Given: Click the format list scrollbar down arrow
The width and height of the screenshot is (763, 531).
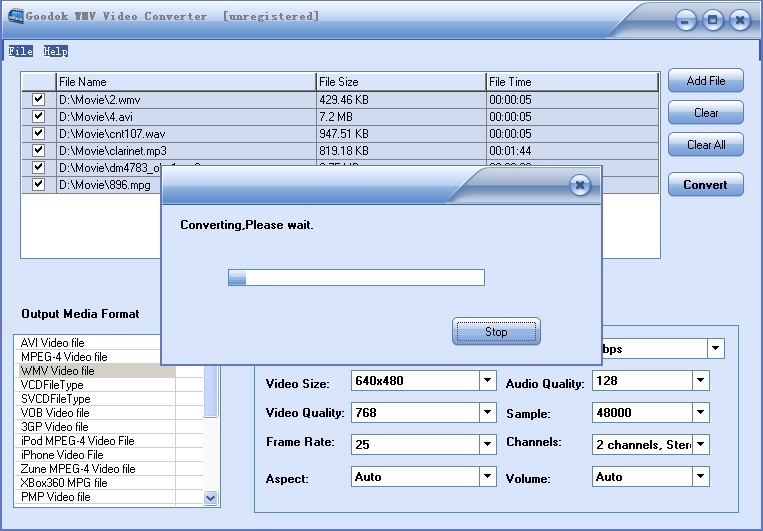Looking at the screenshot, I should pyautogui.click(x=210, y=498).
